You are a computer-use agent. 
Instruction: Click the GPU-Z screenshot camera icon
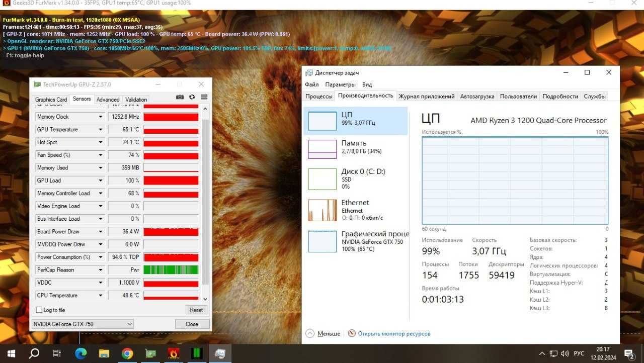click(180, 97)
